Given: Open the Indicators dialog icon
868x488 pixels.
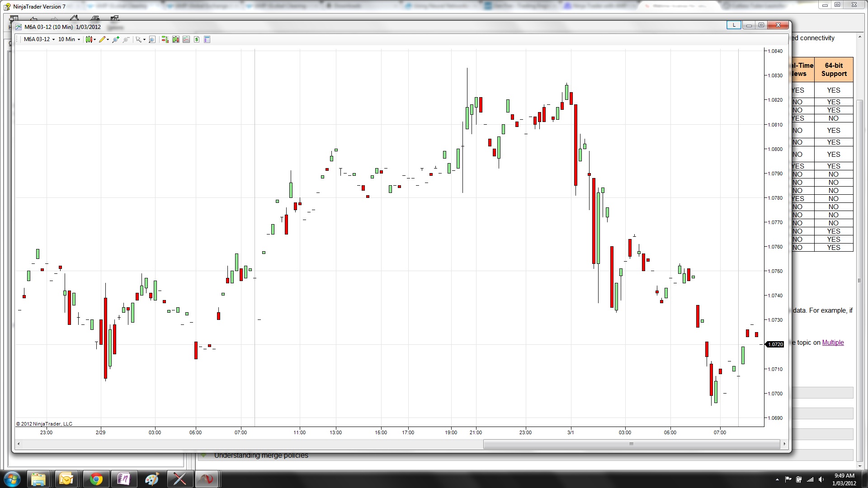Looking at the screenshot, I should point(186,39).
